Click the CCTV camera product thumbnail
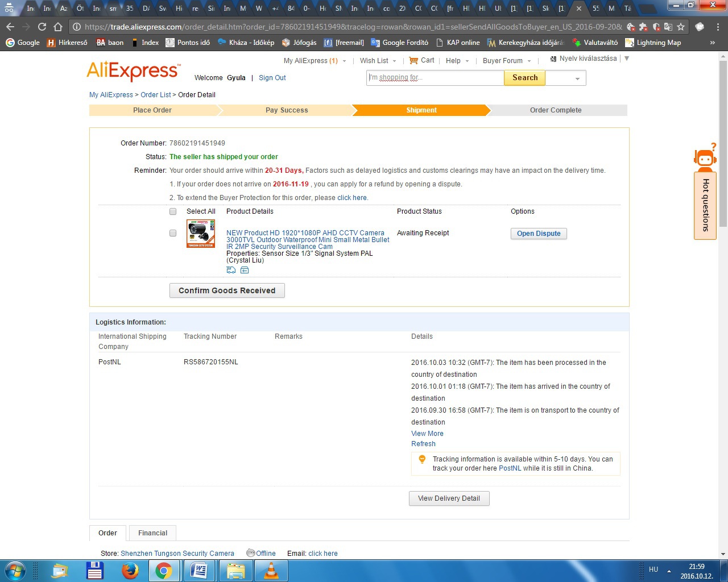Viewport: 728px width, 582px height. click(x=201, y=233)
